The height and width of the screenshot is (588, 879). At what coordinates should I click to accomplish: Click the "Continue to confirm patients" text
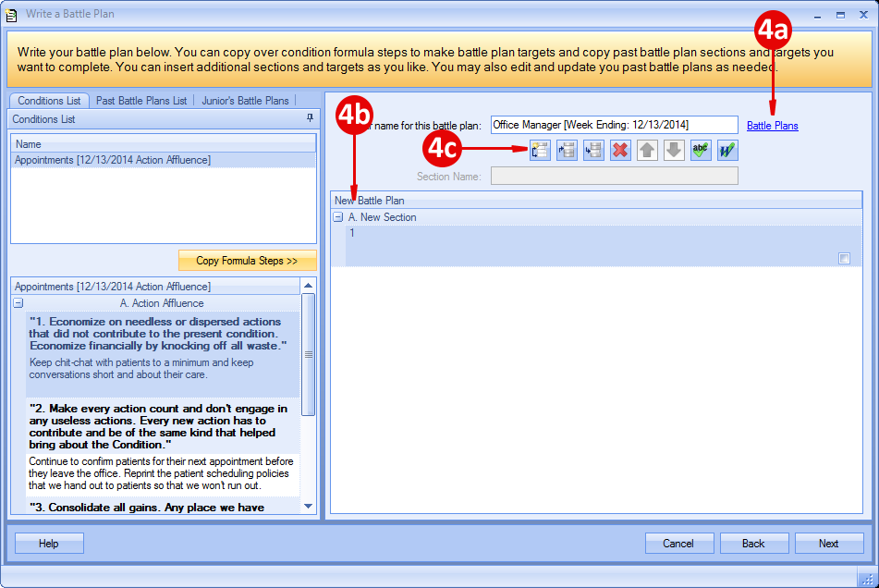click(x=161, y=473)
